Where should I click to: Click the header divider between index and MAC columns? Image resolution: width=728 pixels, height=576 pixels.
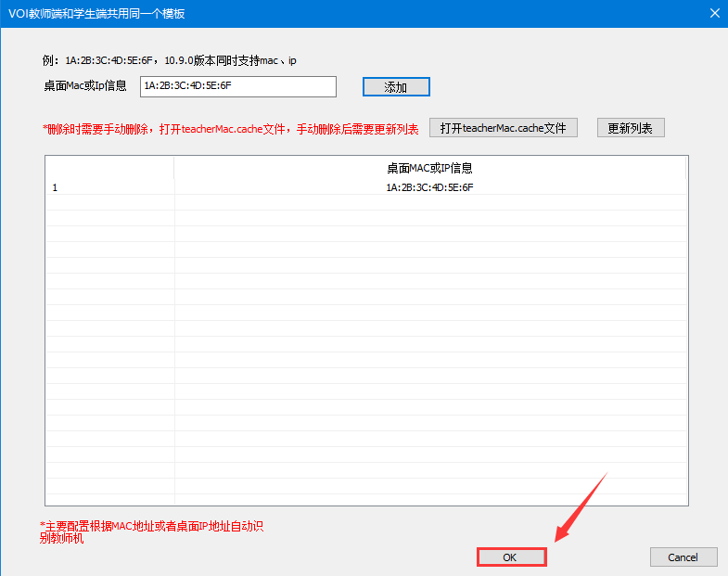(174, 168)
